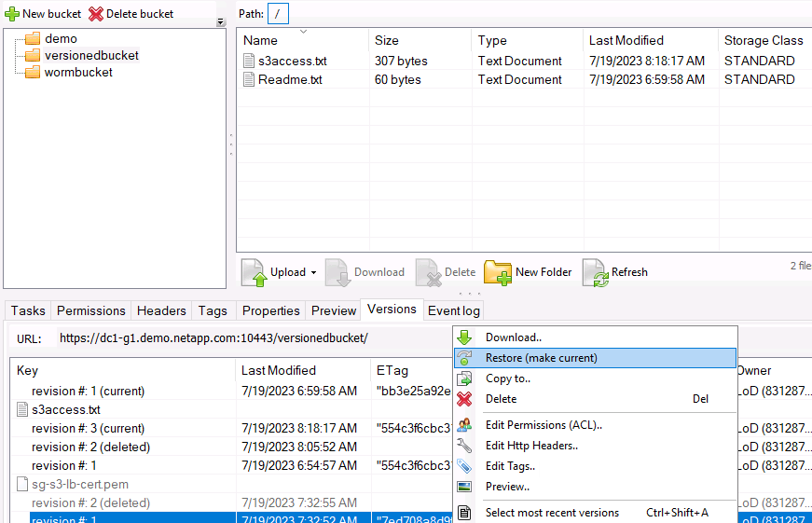Screen dimensions: 812x523
Task: Click the green Download arrow in context menu
Action: coord(464,337)
